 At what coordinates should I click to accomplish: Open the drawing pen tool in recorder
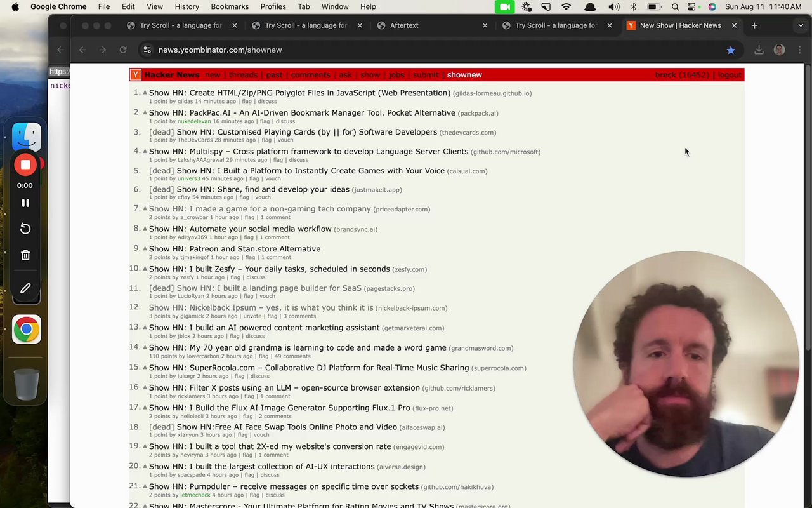click(x=25, y=288)
